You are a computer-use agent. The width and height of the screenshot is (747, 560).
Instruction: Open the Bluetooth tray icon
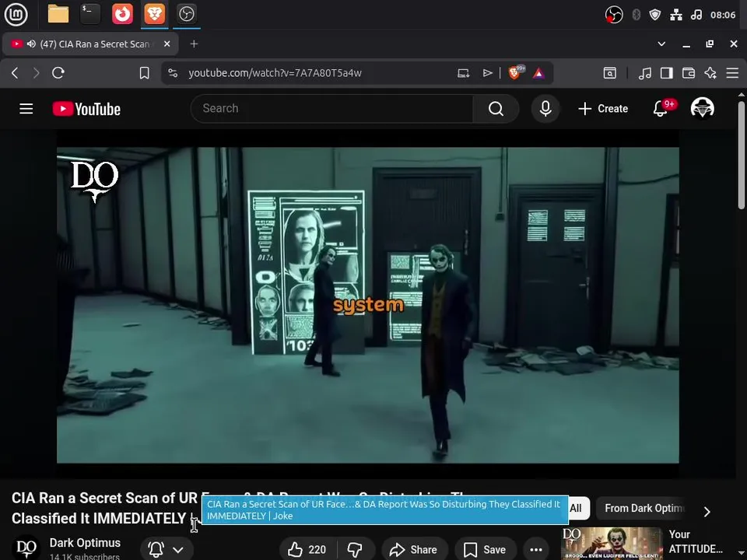tap(636, 15)
